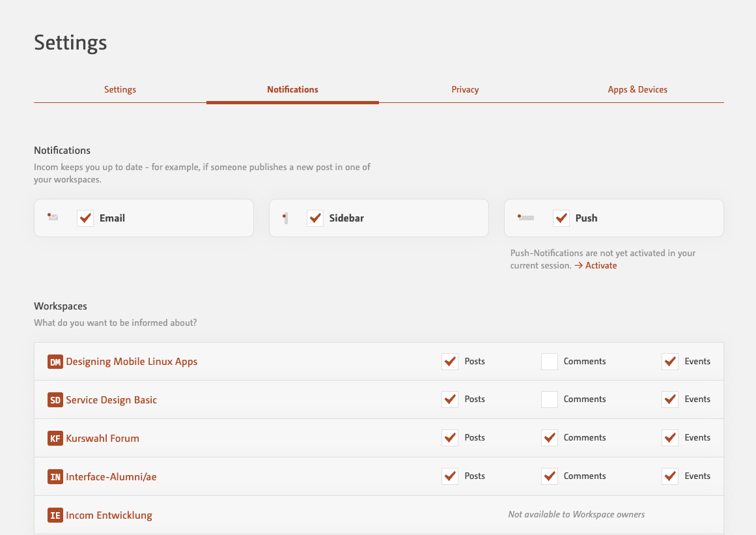Uncheck the Push notifications checkbox
756x535 pixels.
click(x=561, y=218)
